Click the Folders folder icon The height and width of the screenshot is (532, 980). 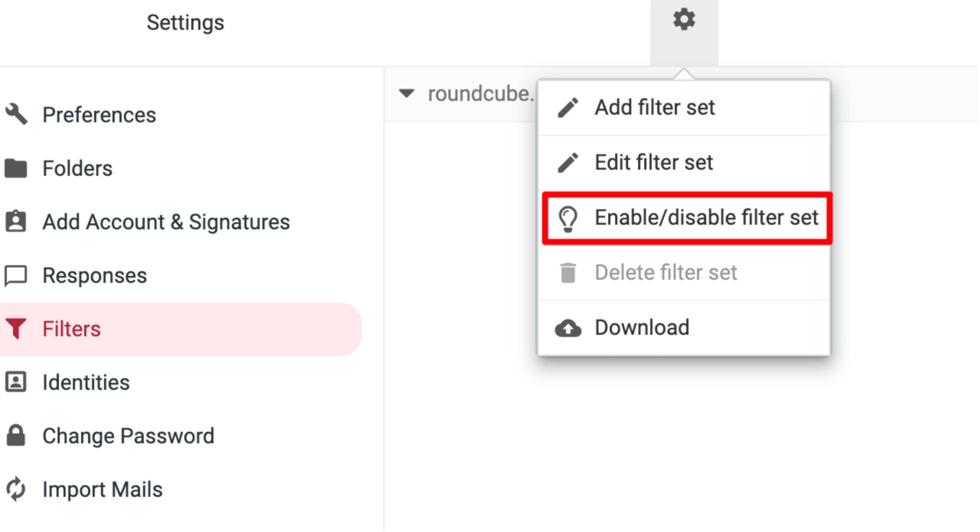point(16,169)
